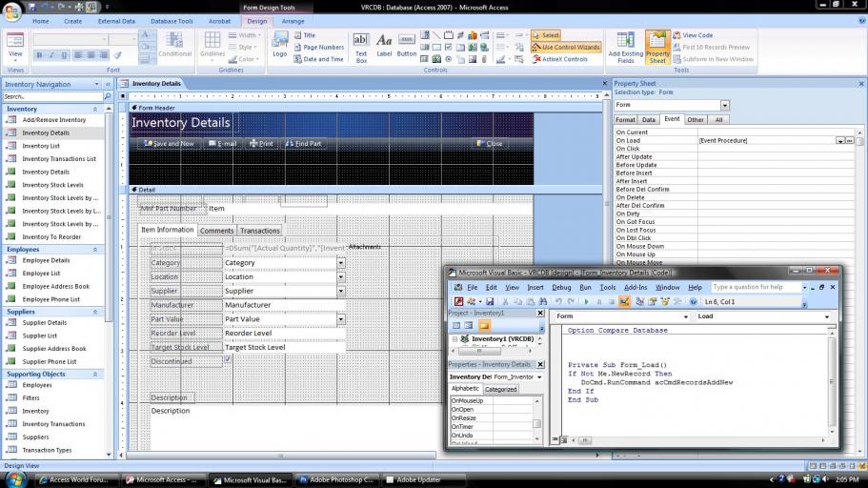Click ActiveX Controls button in ribbon
The image size is (868, 488).
point(559,59)
